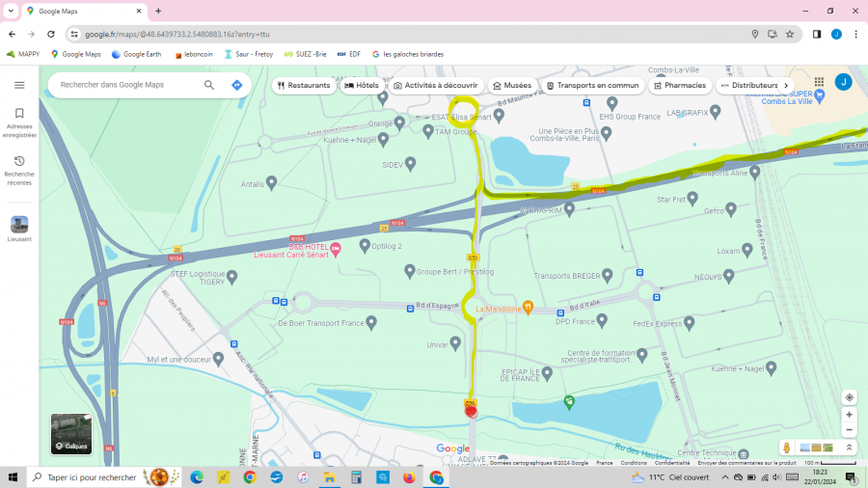
Task: Center map on my location
Action: (x=849, y=397)
